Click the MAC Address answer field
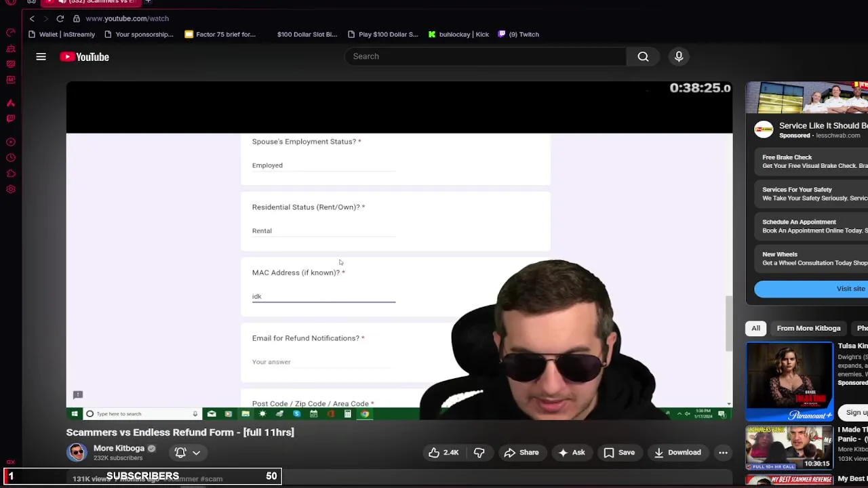 (323, 296)
